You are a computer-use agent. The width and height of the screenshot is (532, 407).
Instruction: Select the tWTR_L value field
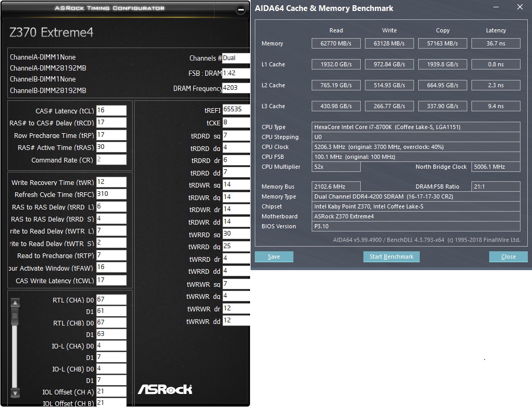click(111, 231)
